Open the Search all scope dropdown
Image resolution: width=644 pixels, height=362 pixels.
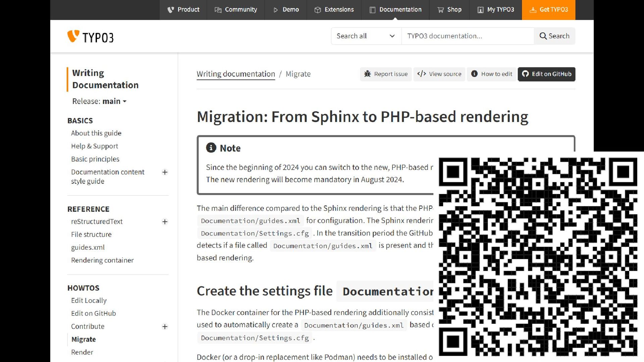pos(366,36)
